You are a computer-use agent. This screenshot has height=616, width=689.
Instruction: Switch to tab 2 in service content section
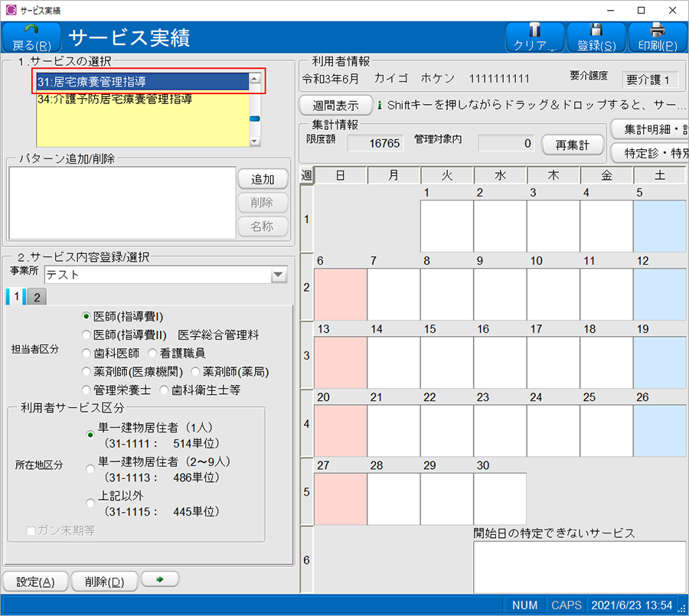tap(36, 297)
